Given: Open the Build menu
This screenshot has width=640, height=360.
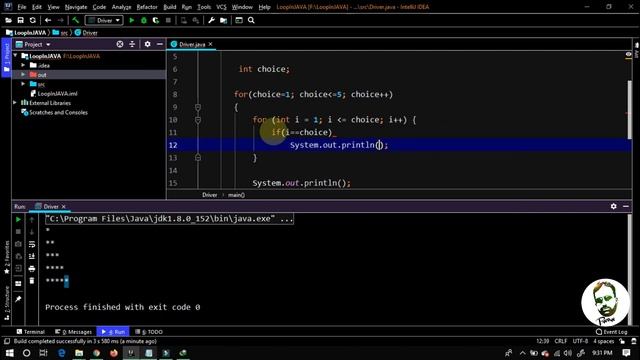Looking at the screenshot, I should click(169, 7).
